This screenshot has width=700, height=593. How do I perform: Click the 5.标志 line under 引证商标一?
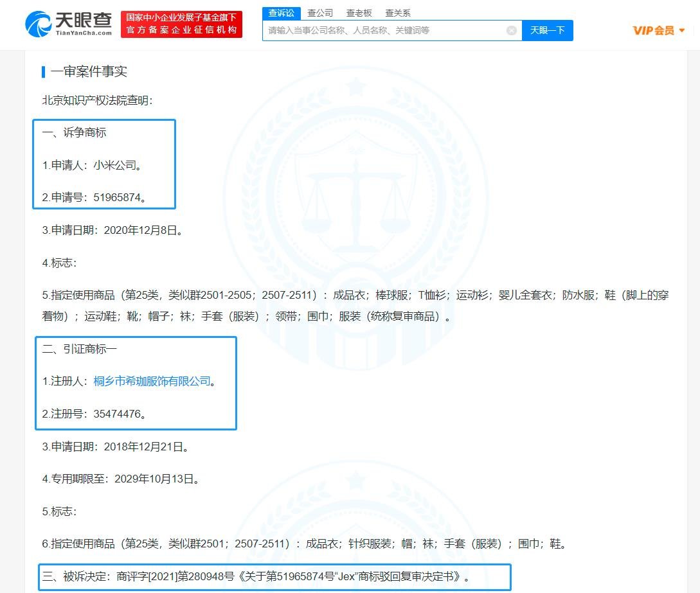tap(59, 511)
